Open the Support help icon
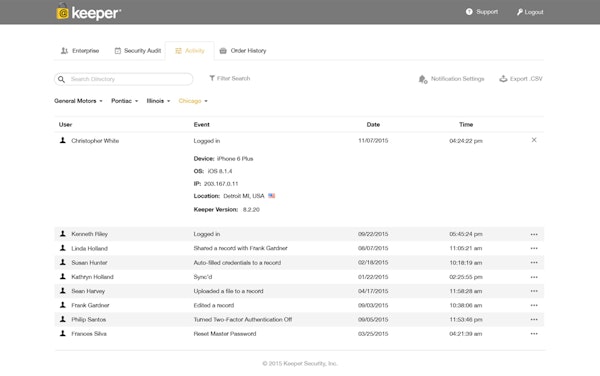Viewport: 600px width, 376px height. 469,12
